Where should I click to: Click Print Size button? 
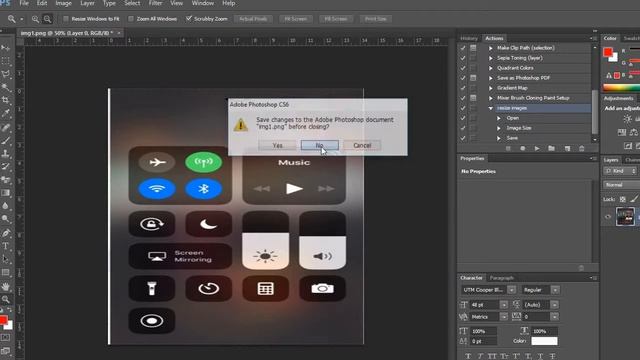coord(376,19)
